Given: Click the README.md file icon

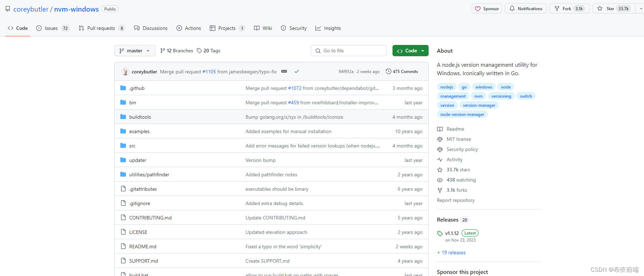Looking at the screenshot, I should pos(123,247).
